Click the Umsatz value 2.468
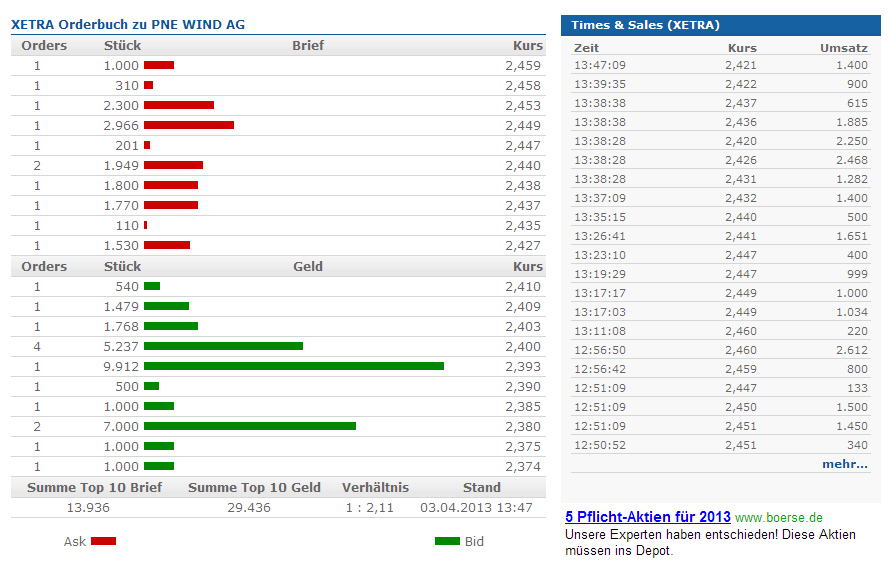Screen dimensions: 890x570 851,160
